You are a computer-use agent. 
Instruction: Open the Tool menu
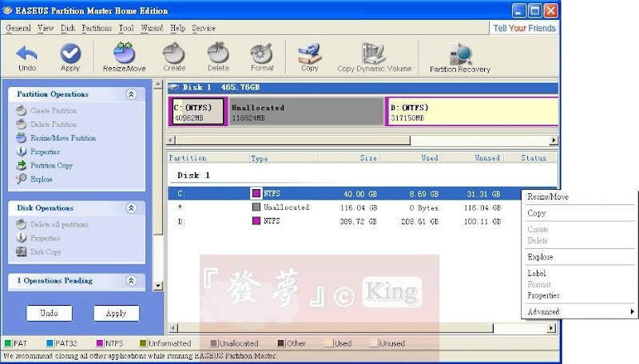126,28
